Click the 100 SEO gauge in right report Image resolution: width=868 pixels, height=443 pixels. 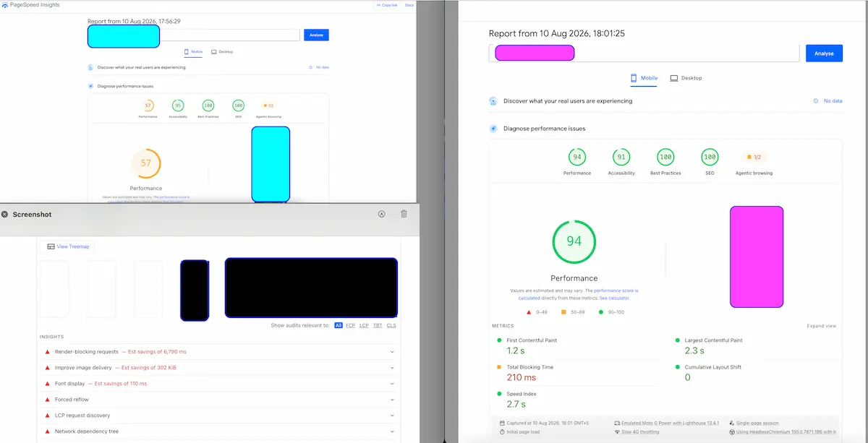[710, 157]
